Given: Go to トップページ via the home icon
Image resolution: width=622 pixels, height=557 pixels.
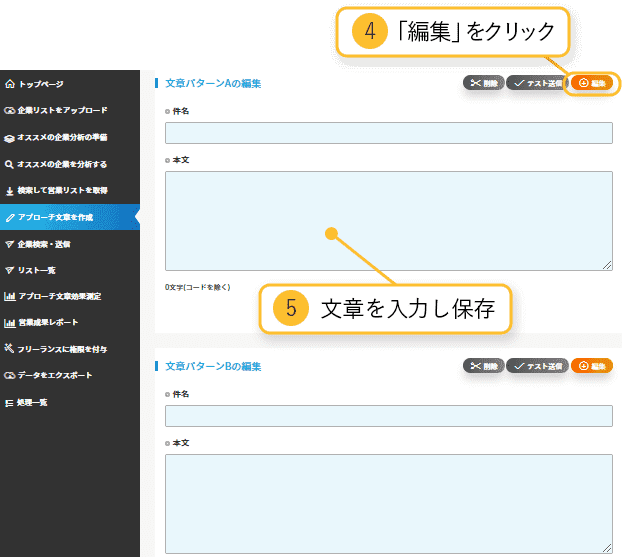Looking at the screenshot, I should tap(10, 84).
